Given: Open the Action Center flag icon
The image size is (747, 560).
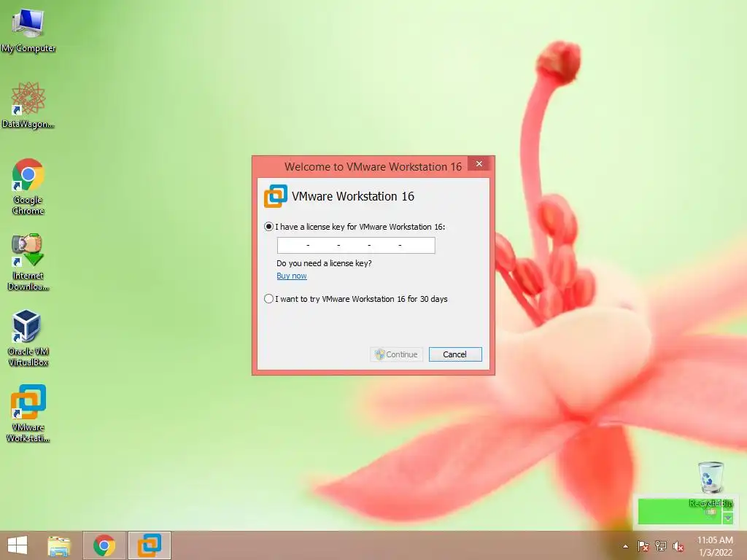Looking at the screenshot, I should [643, 546].
